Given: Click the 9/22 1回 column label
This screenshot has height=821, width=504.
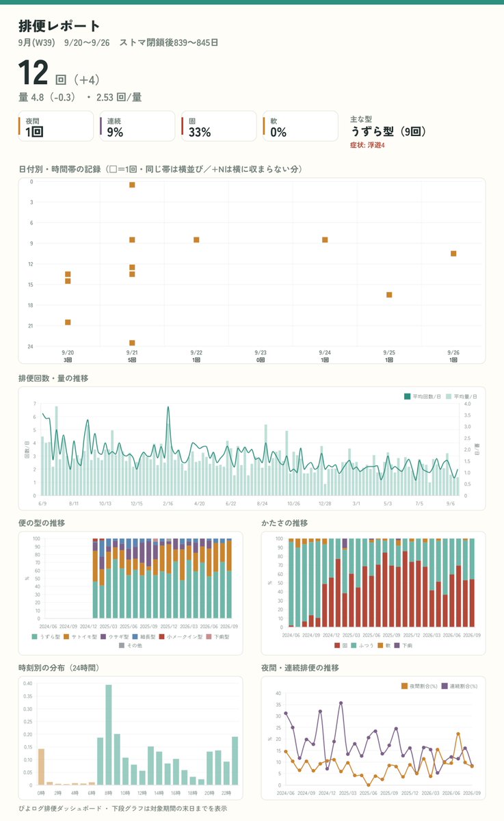Looking at the screenshot, I should click(x=196, y=356).
